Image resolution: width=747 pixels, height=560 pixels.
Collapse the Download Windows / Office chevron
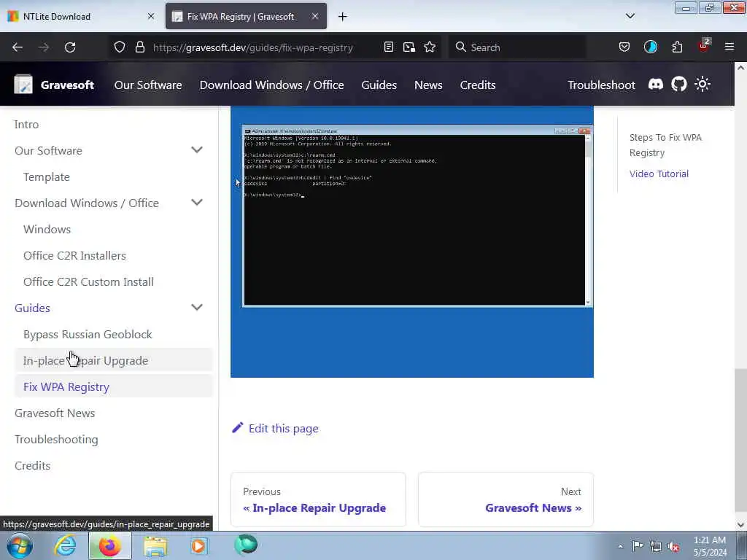(197, 203)
